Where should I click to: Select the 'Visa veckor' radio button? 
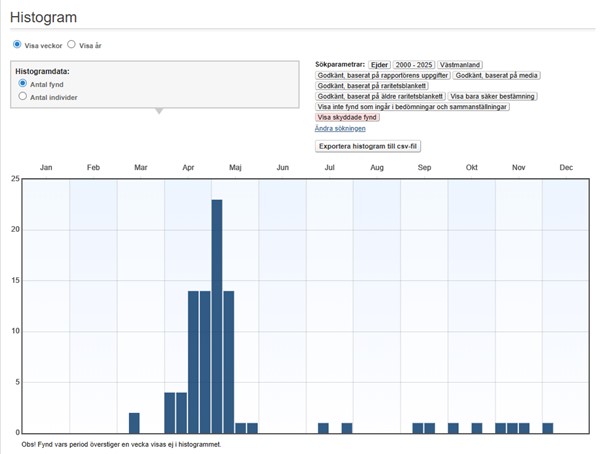point(17,45)
